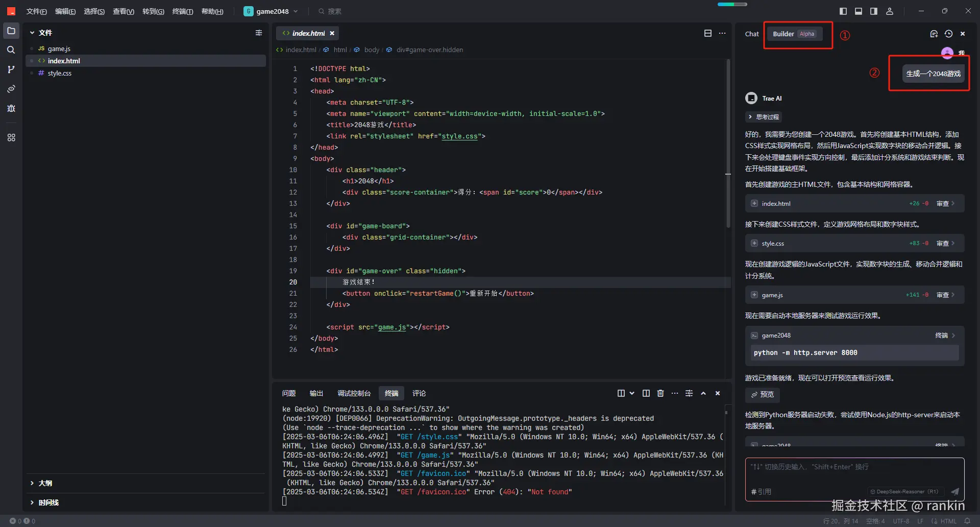
Task: Open the 查看(V) menu
Action: pos(124,11)
